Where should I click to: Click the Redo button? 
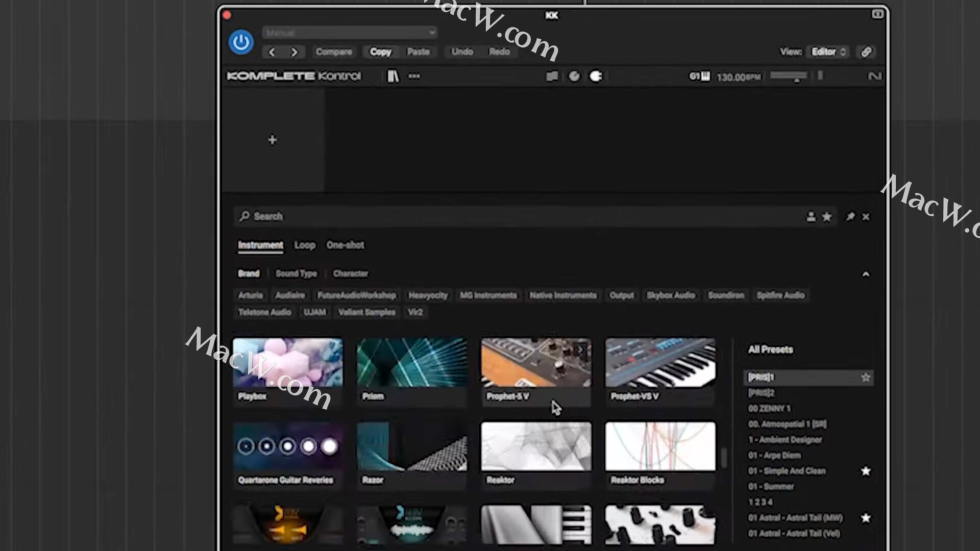499,52
